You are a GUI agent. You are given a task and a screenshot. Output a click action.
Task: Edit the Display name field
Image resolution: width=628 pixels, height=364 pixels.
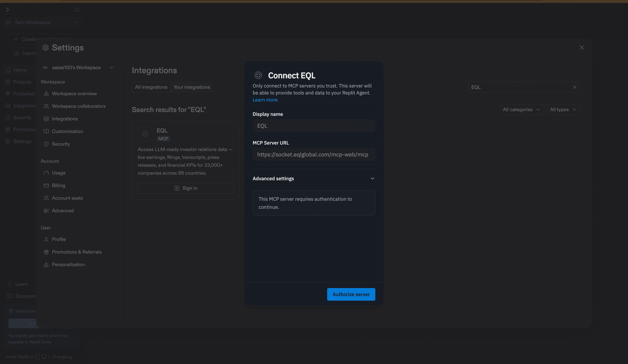point(314,126)
